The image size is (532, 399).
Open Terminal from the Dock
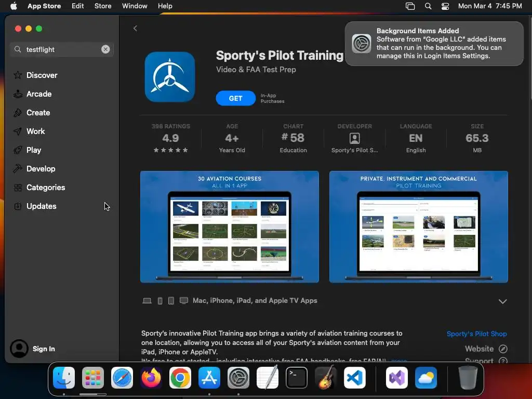(x=297, y=377)
